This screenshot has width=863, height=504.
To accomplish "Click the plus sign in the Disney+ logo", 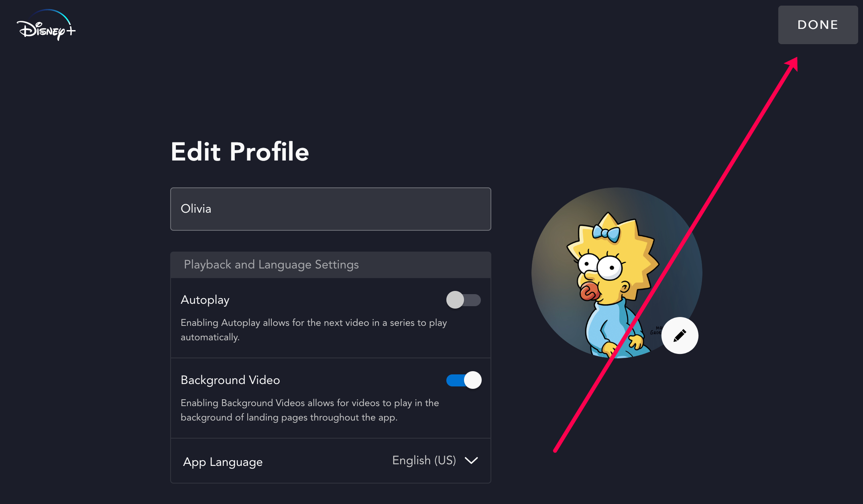I will 71,31.
